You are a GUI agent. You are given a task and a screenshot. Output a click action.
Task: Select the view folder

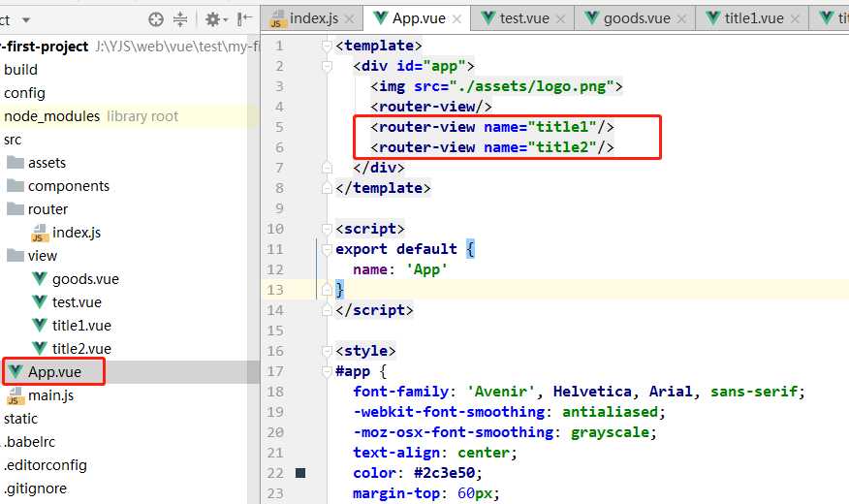43,256
